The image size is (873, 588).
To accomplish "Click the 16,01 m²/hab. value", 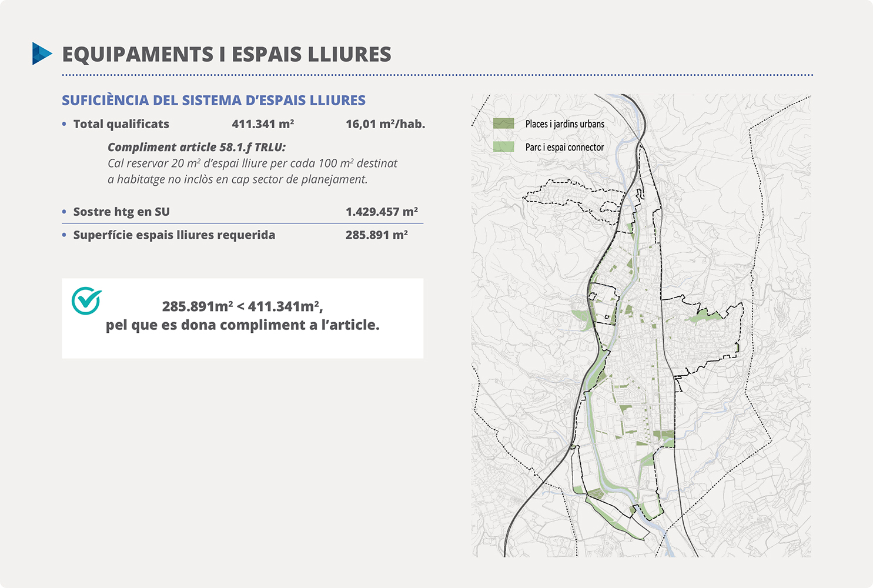I will (385, 124).
